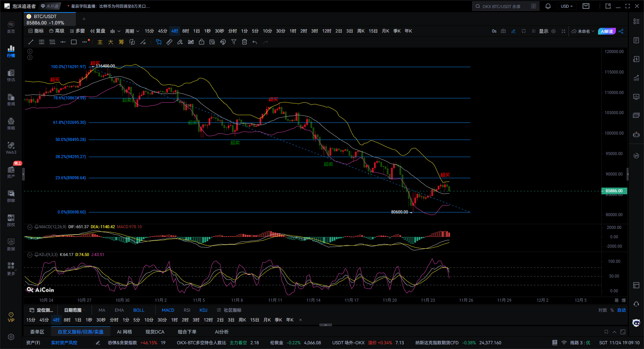This screenshot has width=644, height=349.
Task: Take a chart screenshot with camera icon
Action: pos(503,31)
